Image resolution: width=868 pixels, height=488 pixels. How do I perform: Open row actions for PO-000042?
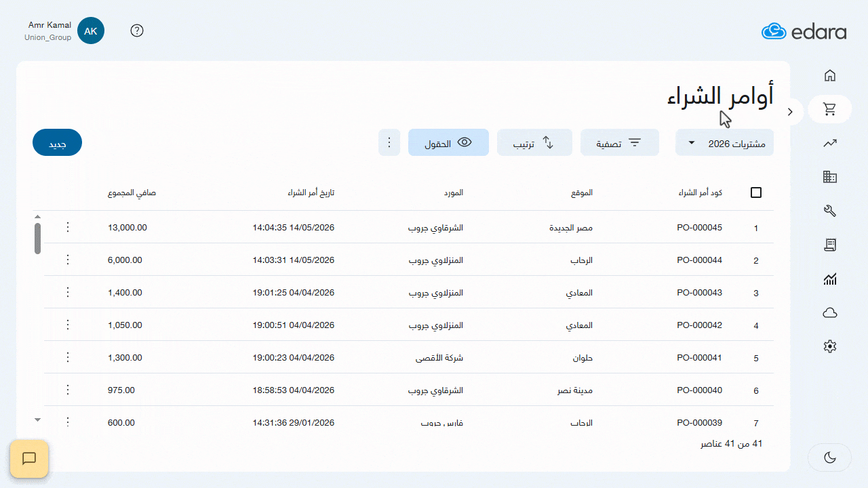[67, 325]
